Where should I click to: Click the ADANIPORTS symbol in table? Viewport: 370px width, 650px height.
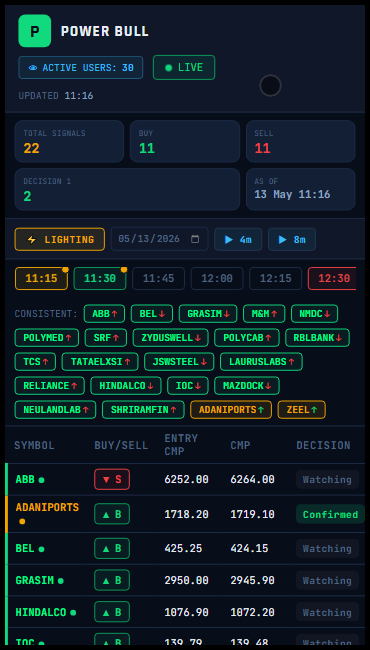click(x=47, y=507)
